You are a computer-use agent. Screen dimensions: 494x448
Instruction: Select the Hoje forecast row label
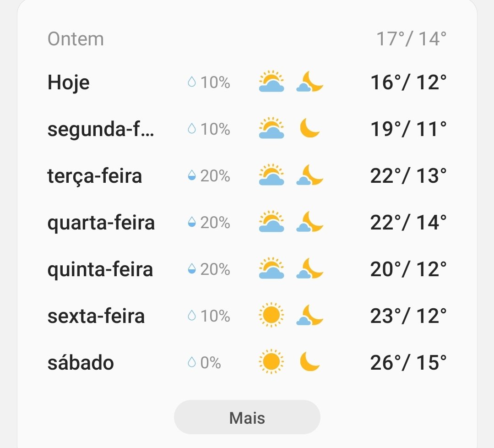(68, 82)
